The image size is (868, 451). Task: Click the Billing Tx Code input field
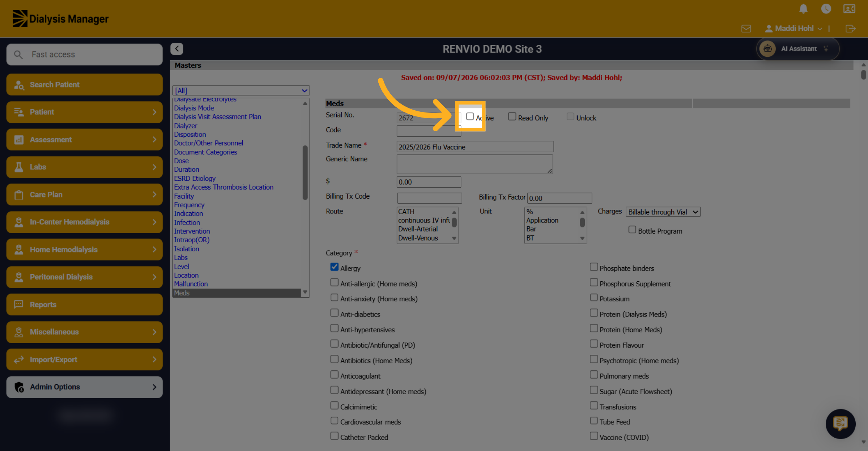(x=429, y=198)
